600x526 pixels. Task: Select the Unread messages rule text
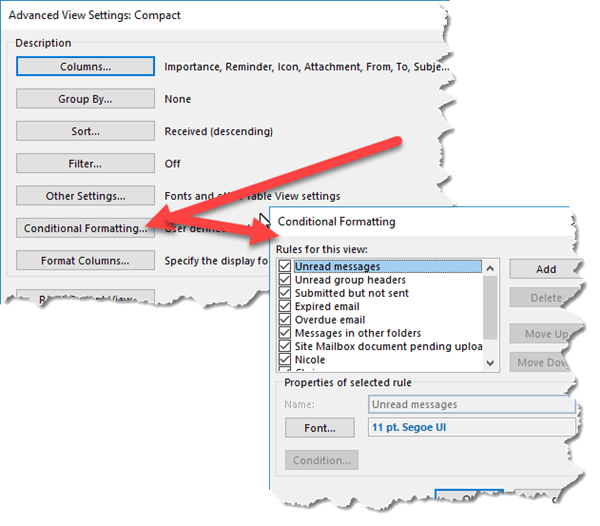[x=338, y=266]
